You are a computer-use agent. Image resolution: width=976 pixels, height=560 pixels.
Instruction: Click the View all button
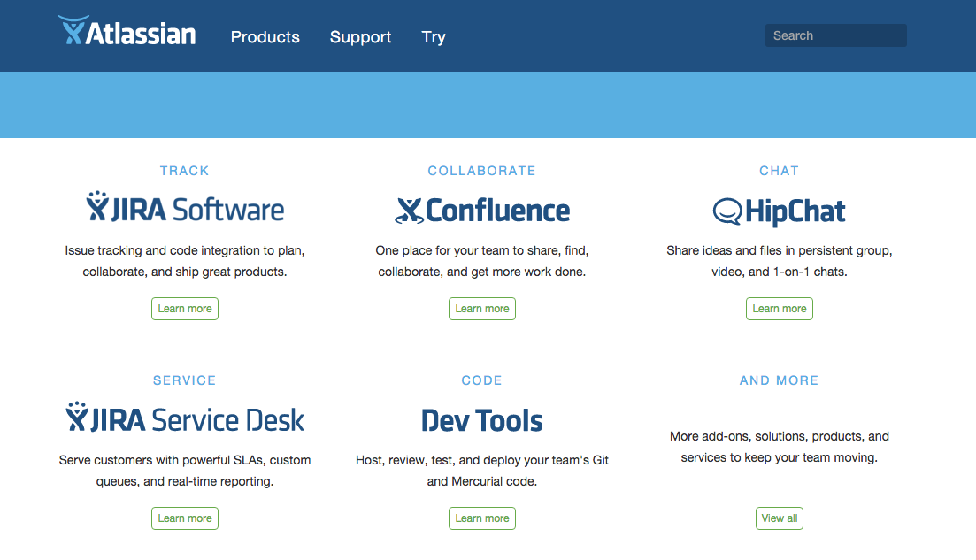click(x=780, y=518)
